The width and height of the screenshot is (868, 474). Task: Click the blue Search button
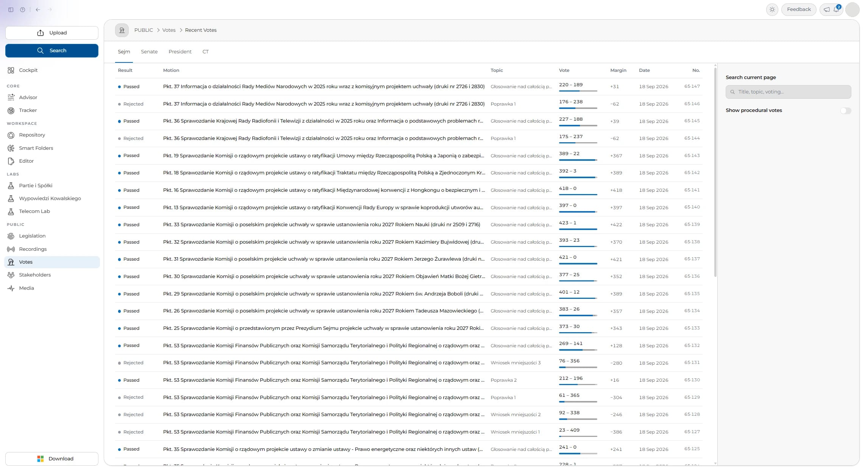pos(52,51)
